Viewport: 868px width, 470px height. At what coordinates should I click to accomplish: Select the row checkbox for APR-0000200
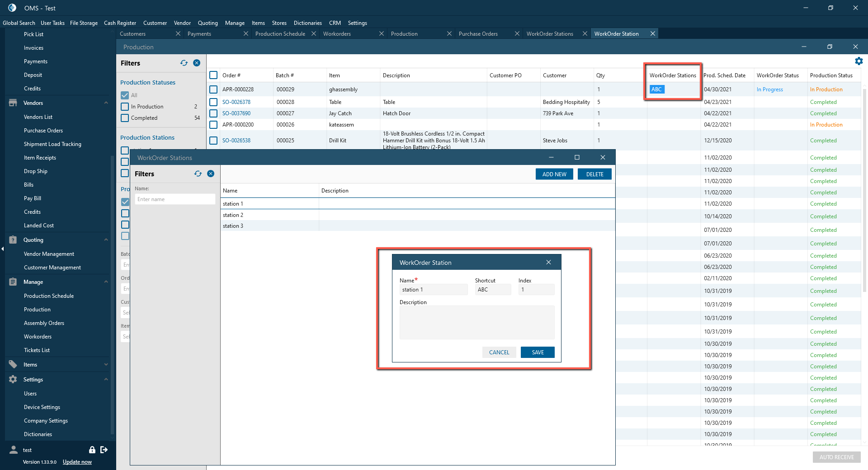[213, 125]
